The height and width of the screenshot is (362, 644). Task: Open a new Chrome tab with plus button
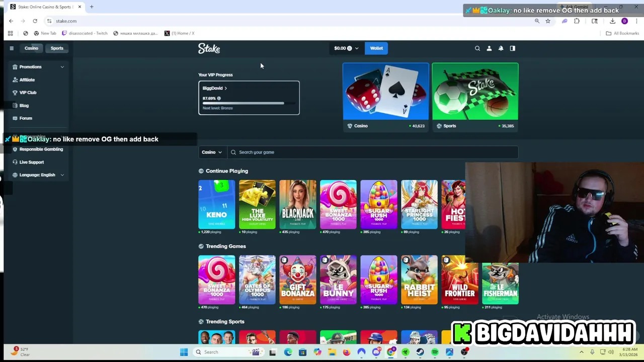pyautogui.click(x=92, y=7)
